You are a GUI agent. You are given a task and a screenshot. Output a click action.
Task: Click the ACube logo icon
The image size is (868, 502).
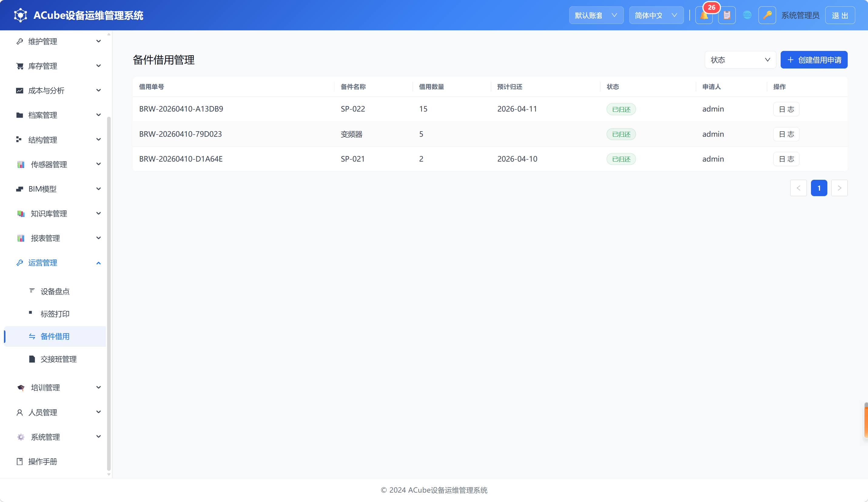[20, 15]
